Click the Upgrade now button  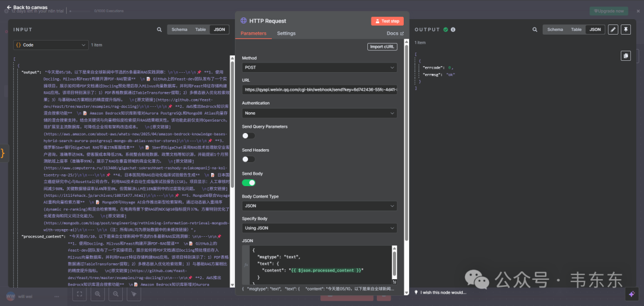pyautogui.click(x=609, y=11)
